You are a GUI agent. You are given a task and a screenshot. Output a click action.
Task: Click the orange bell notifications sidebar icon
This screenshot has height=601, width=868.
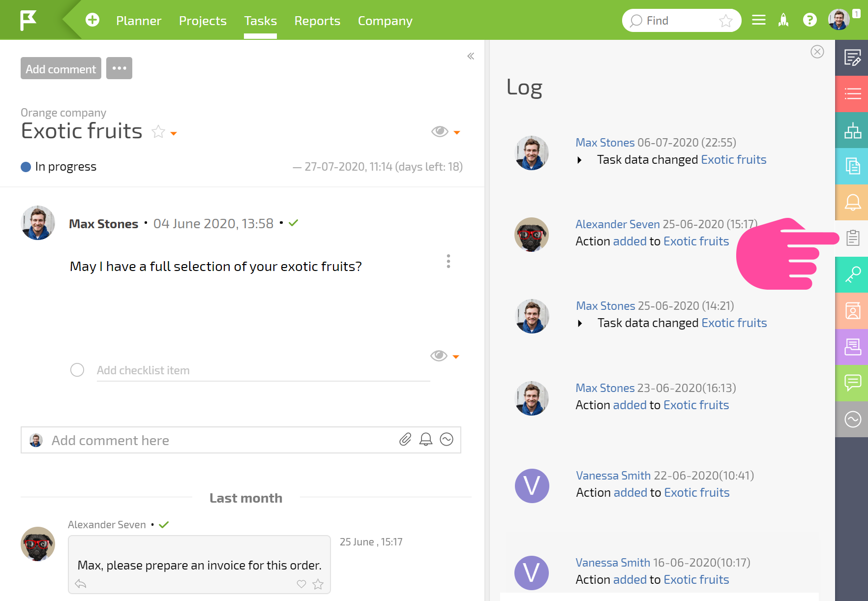coord(852,202)
